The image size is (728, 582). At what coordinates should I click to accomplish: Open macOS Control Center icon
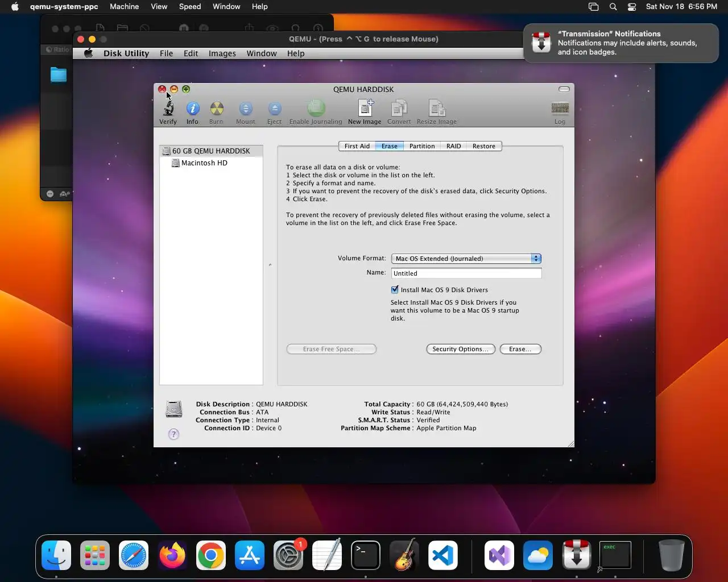point(632,7)
